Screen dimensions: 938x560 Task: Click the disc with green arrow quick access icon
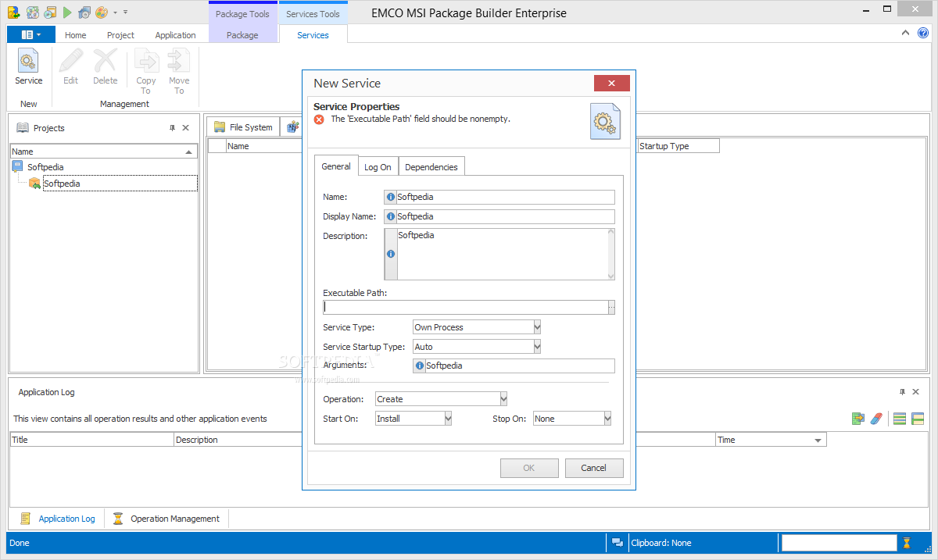[x=33, y=12]
